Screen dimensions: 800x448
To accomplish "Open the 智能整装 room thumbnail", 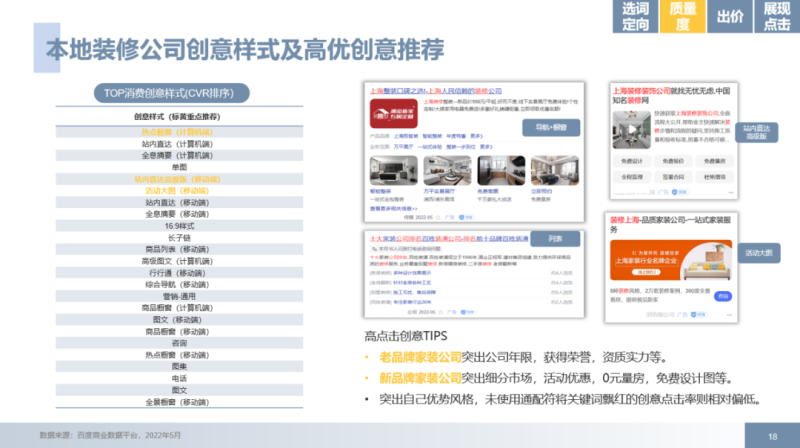I will [393, 170].
